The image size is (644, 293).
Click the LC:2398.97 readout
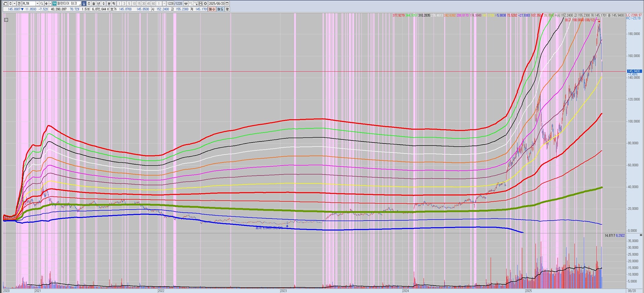(634, 15)
